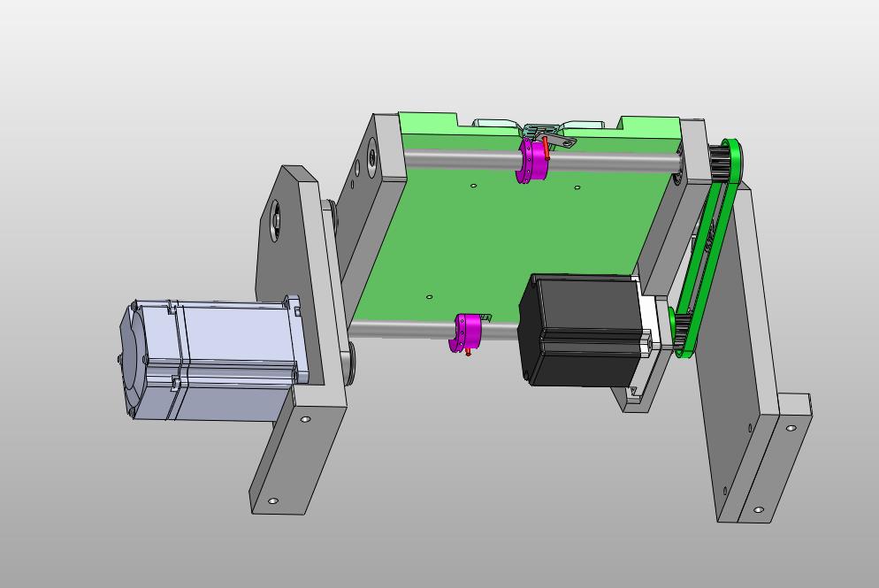Select the bearing in left bracket plate
Screen dimensions: 879x588
click(275, 220)
